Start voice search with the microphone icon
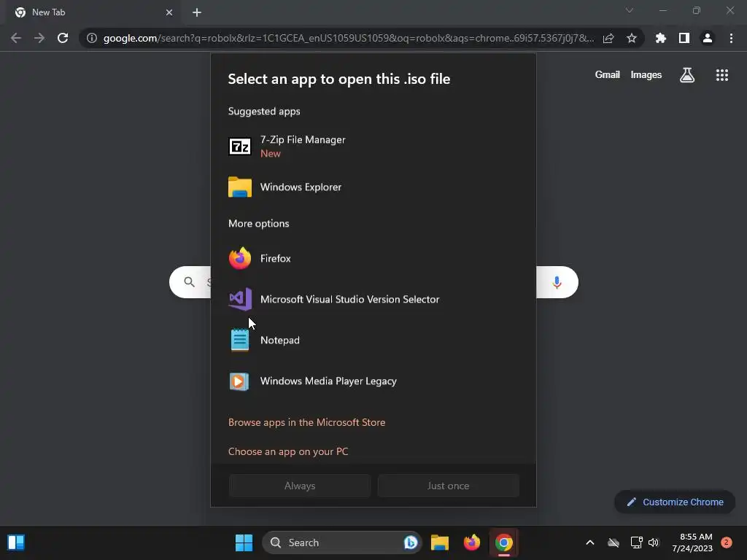 coord(557,282)
